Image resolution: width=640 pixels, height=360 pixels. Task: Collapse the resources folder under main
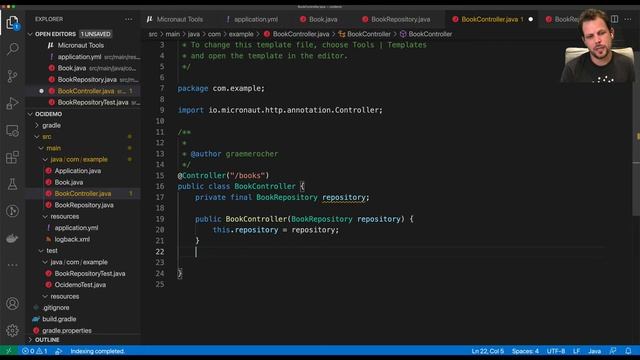64,217
